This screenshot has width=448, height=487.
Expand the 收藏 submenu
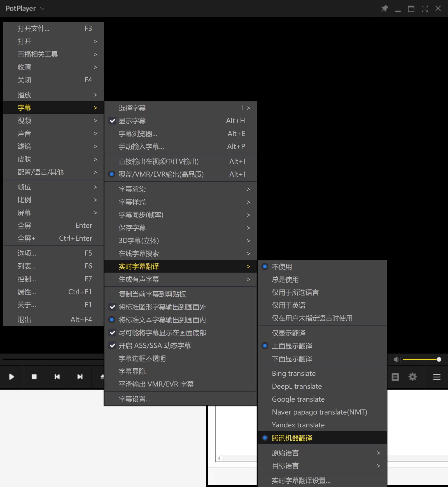pyautogui.click(x=54, y=67)
